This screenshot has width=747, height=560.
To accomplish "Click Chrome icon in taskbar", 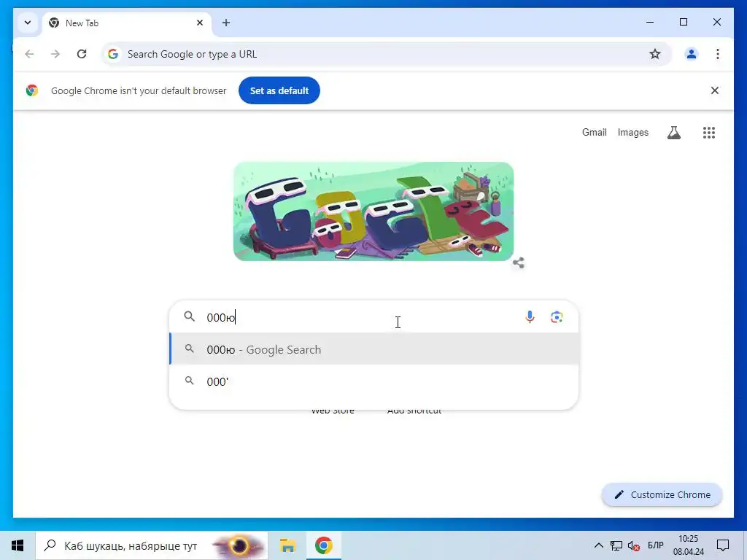I will coord(323,545).
